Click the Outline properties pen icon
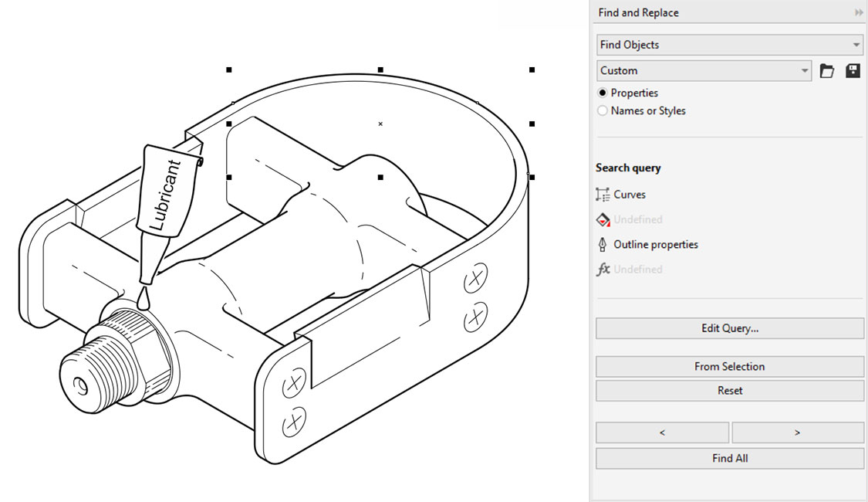 (603, 244)
